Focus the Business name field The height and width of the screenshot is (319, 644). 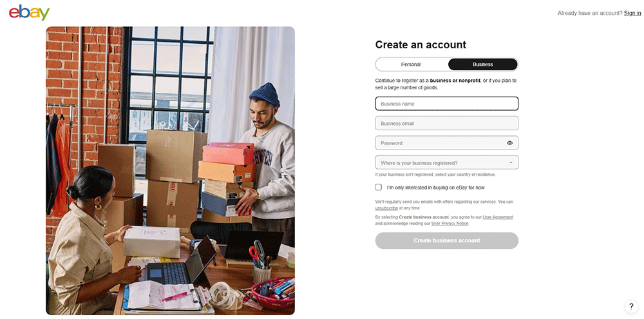446,104
